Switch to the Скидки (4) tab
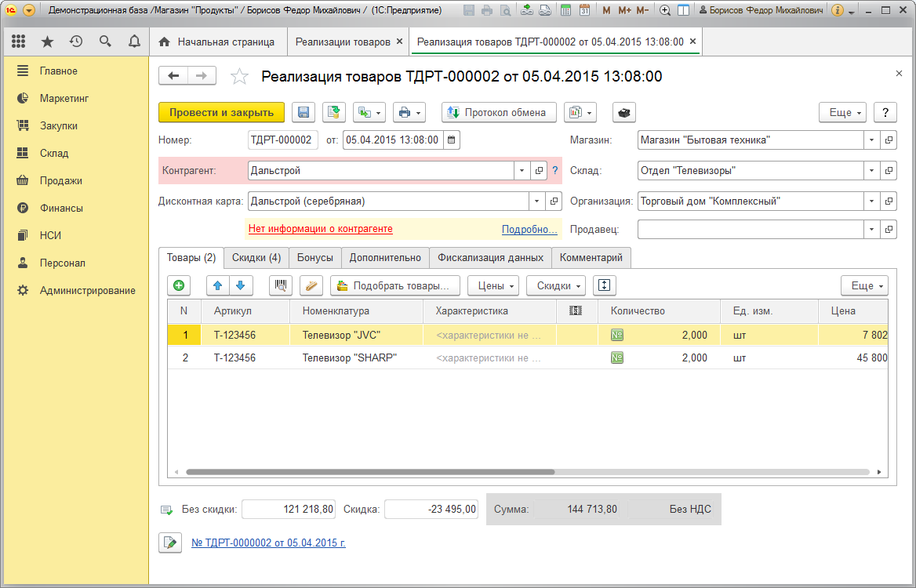Screen dimensions: 916x588 [x=256, y=257]
